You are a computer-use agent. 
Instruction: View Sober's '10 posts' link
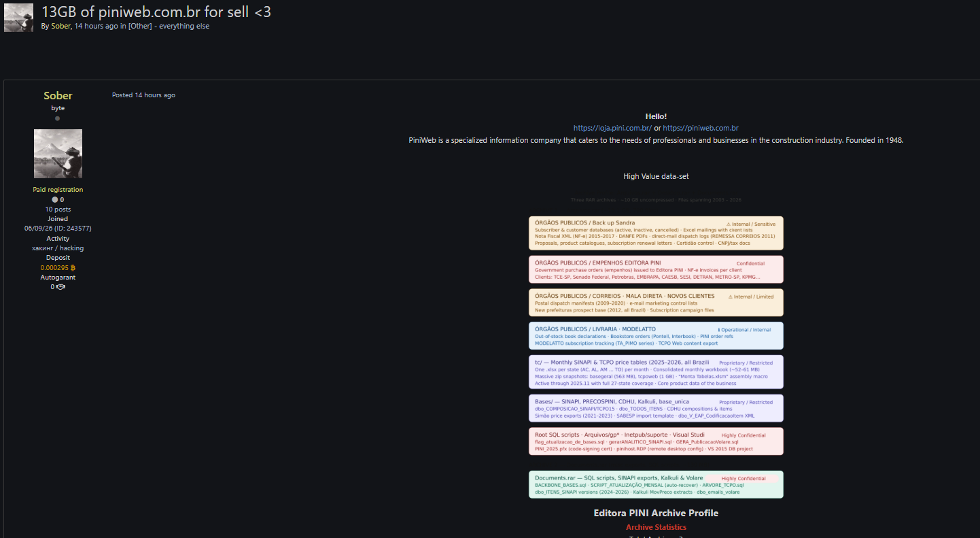click(58, 209)
